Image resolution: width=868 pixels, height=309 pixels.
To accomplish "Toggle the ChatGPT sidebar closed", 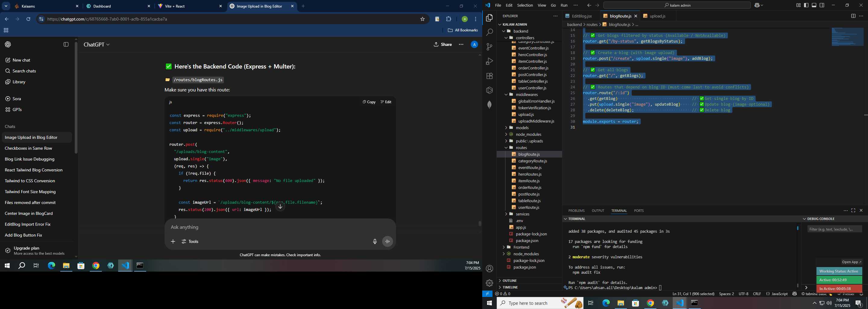I will (x=66, y=45).
